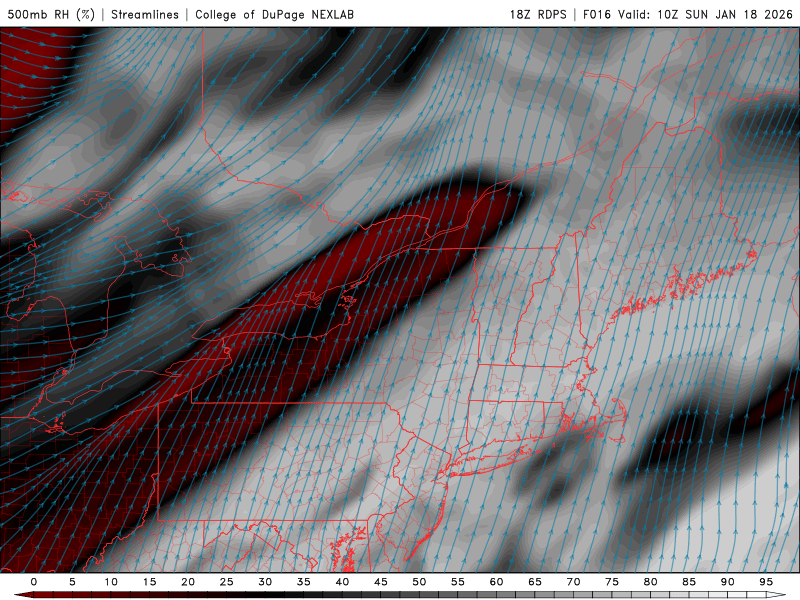Click the colorbar label '85'

(689, 582)
